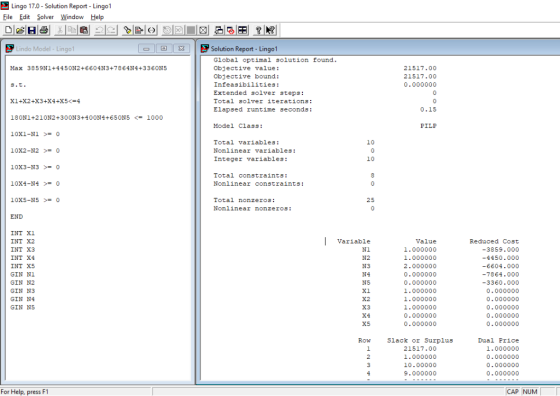Maximize the Lindo Model child window
This screenshot has height=396, width=560.
coord(164,49)
